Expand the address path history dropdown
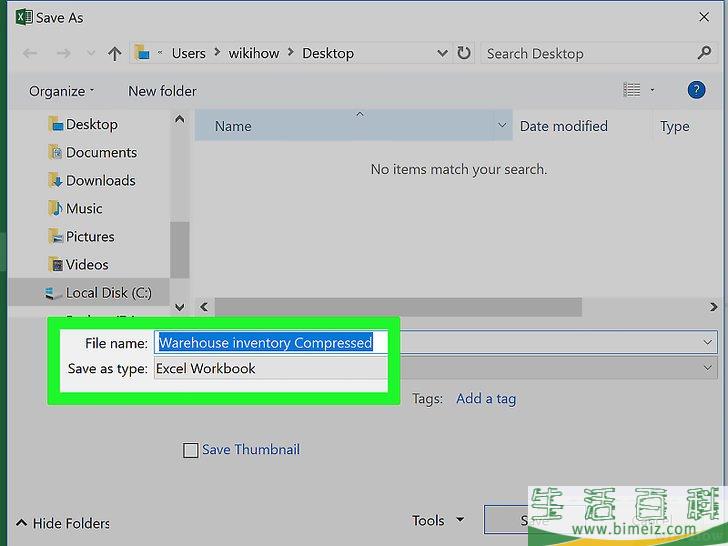The image size is (728, 546). click(442, 54)
